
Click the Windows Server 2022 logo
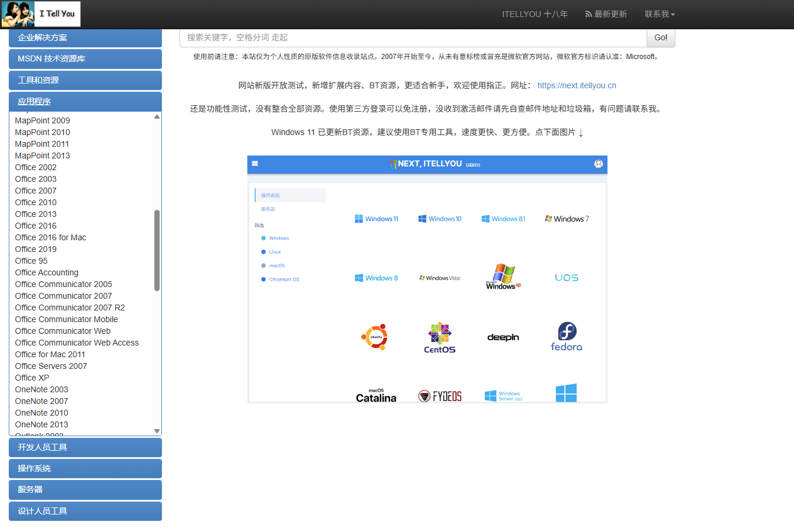503,396
